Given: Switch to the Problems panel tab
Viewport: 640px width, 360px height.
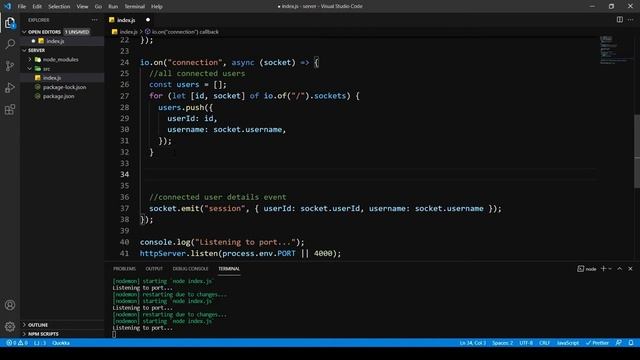Looking at the screenshot, I should point(124,269).
